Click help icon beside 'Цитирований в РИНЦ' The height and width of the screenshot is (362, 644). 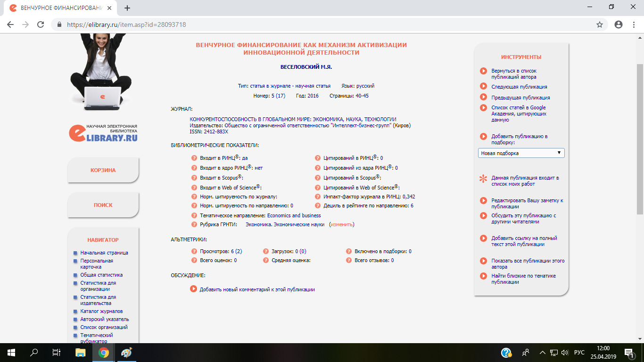(x=317, y=158)
